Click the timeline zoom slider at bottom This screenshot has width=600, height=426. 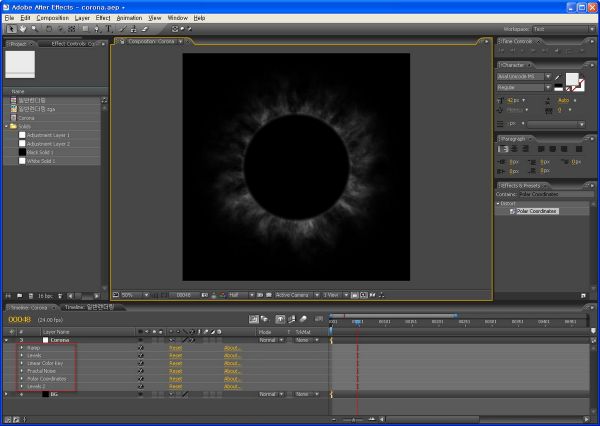[353, 419]
